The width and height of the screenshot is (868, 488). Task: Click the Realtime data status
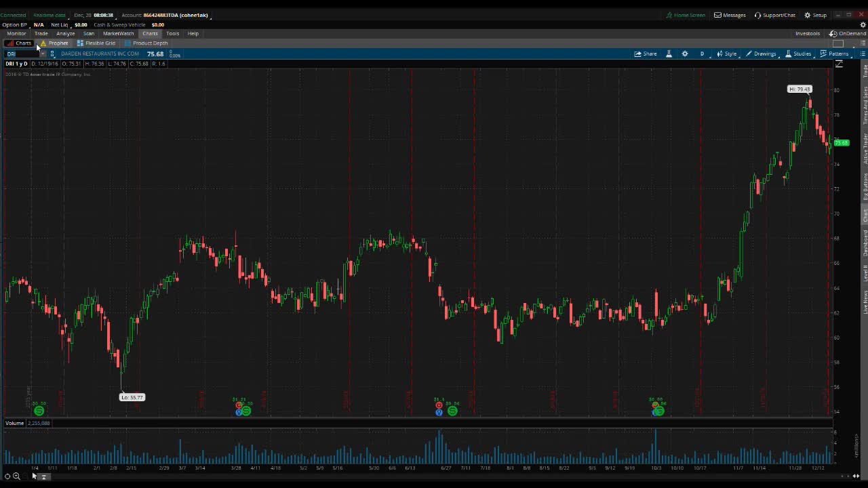click(50, 15)
